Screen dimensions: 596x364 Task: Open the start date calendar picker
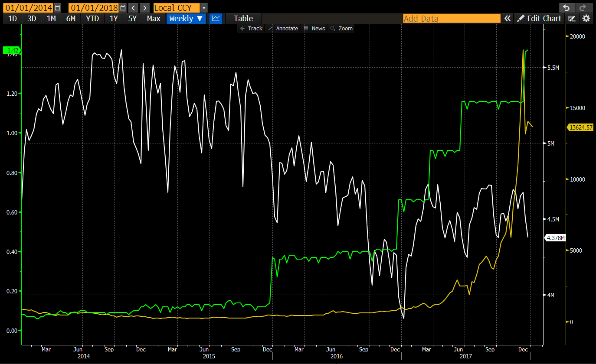coord(58,8)
